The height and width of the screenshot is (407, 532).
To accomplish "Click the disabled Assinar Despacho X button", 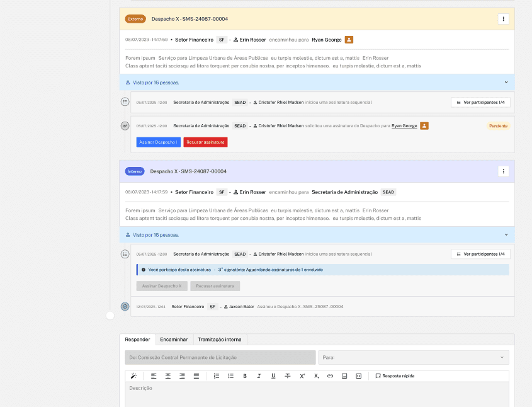I will pyautogui.click(x=162, y=286).
